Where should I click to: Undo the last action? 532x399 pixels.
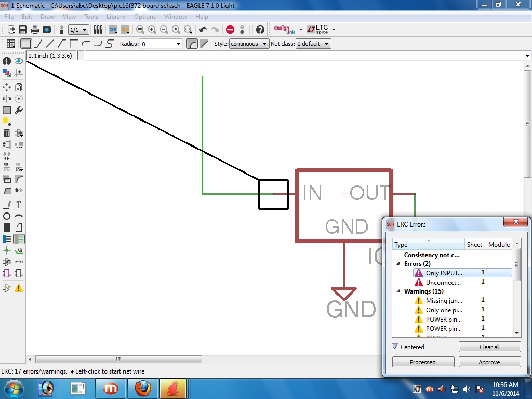click(203, 30)
